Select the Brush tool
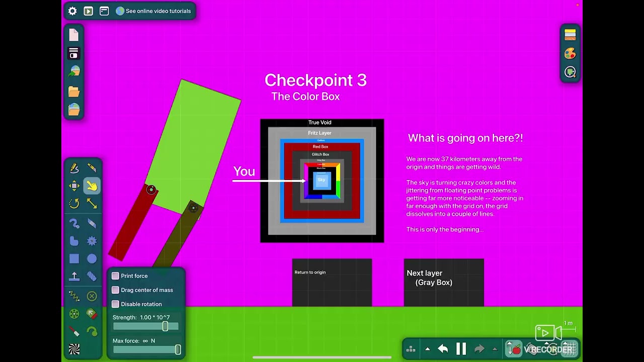This screenshot has width=644, height=362. coord(74,223)
